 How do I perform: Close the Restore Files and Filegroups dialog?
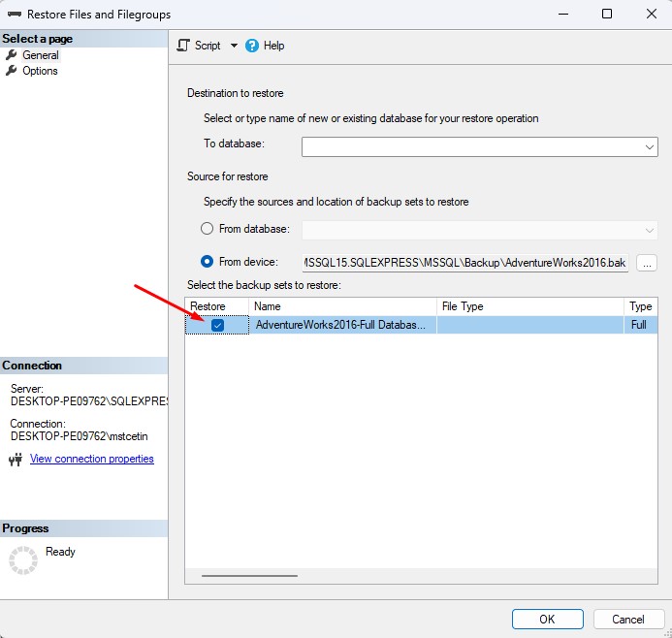click(652, 15)
